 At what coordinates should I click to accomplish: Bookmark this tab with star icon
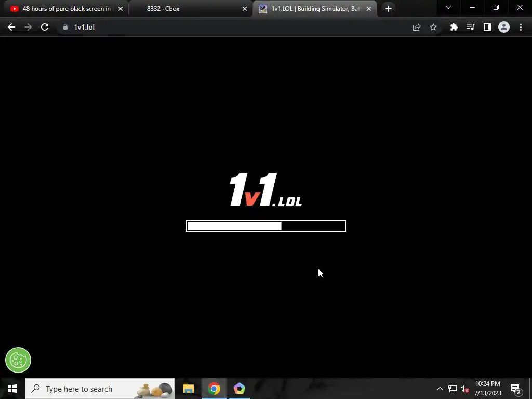pos(433,27)
